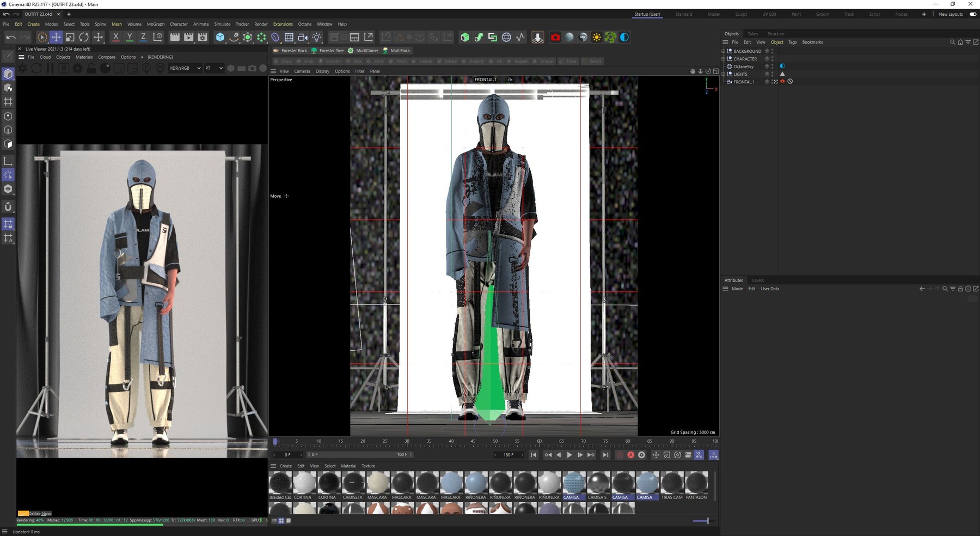Switch to the Takes tab

tap(753, 33)
